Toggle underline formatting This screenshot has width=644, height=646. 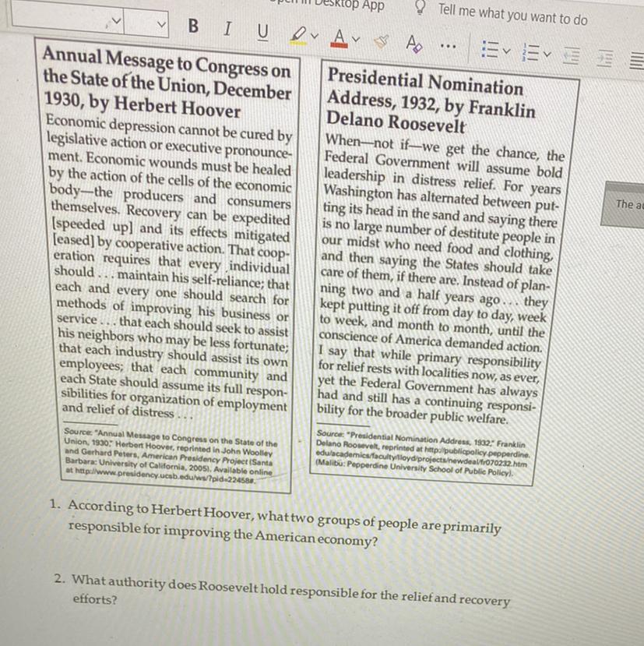pyautogui.click(x=262, y=32)
